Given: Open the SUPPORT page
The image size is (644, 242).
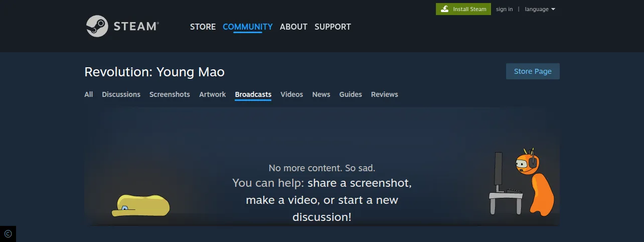Looking at the screenshot, I should click(x=333, y=27).
